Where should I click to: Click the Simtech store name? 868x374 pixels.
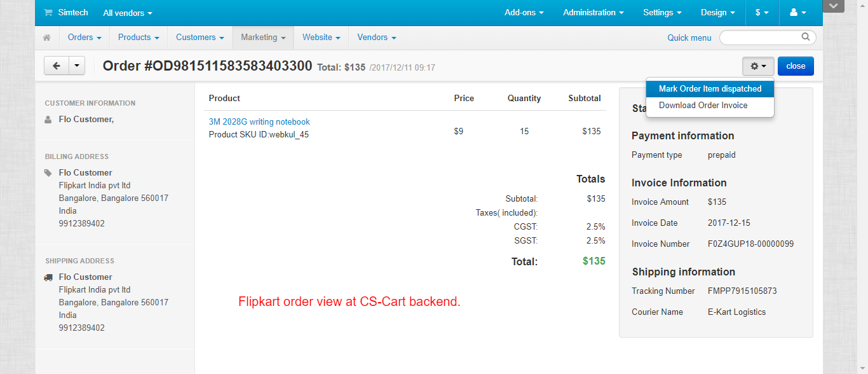click(73, 13)
